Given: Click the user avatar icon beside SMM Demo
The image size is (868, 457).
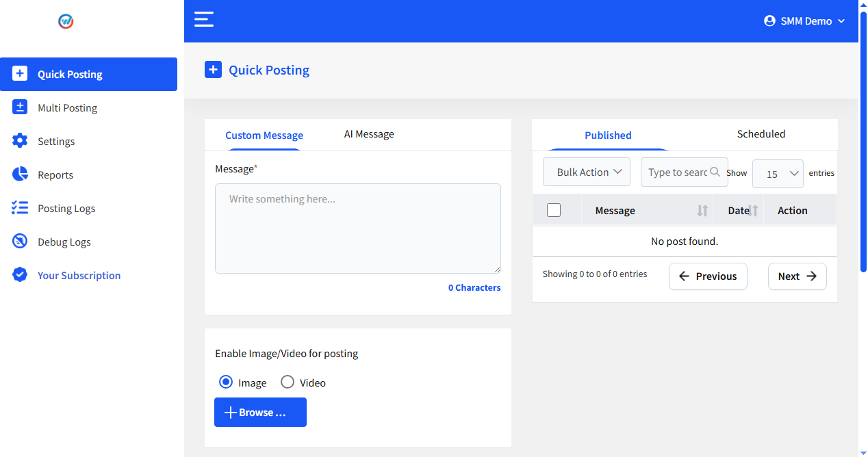Looking at the screenshot, I should pos(769,21).
